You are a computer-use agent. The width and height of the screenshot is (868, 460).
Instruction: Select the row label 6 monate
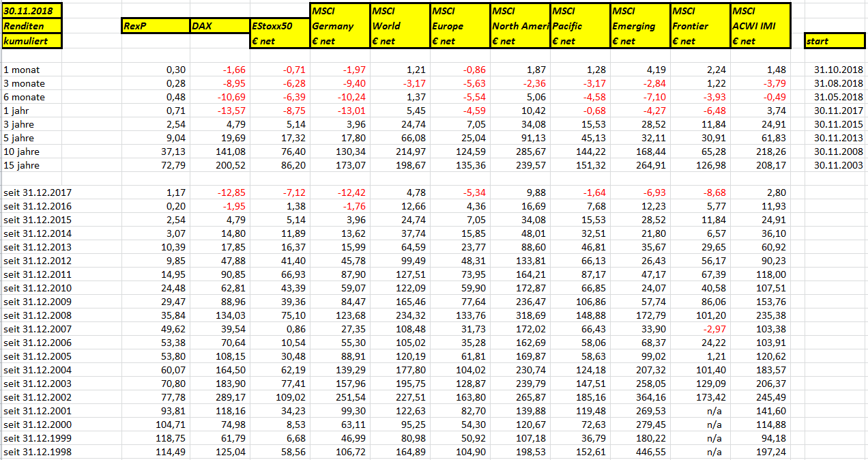tap(24, 97)
